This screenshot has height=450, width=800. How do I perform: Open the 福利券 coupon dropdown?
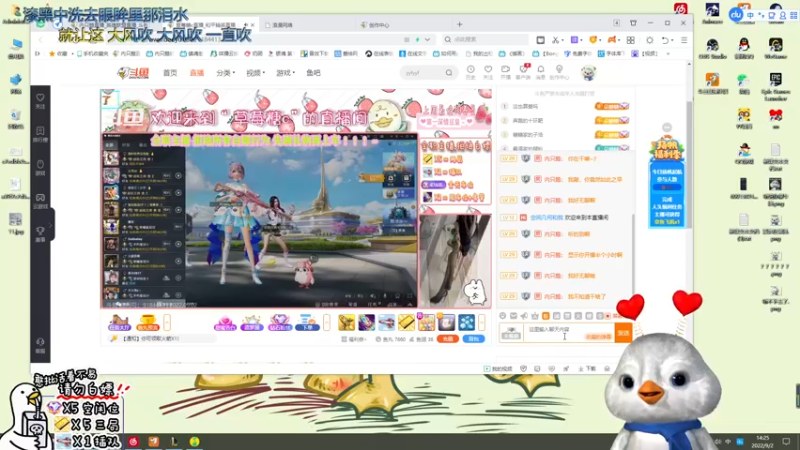tap(354, 339)
